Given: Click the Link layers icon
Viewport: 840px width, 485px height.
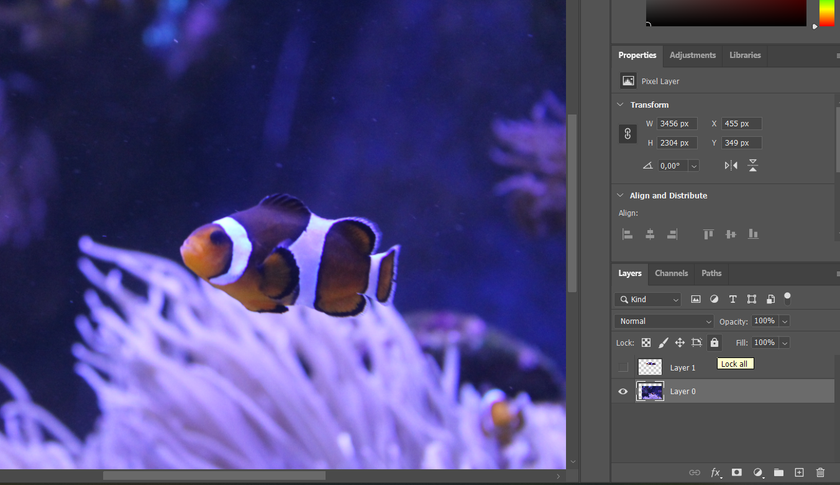Looking at the screenshot, I should click(x=694, y=472).
